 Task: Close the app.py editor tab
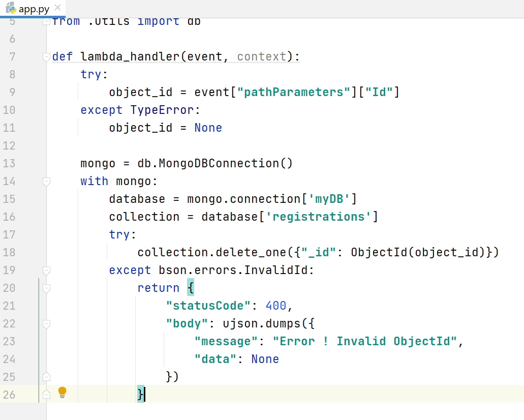point(57,8)
